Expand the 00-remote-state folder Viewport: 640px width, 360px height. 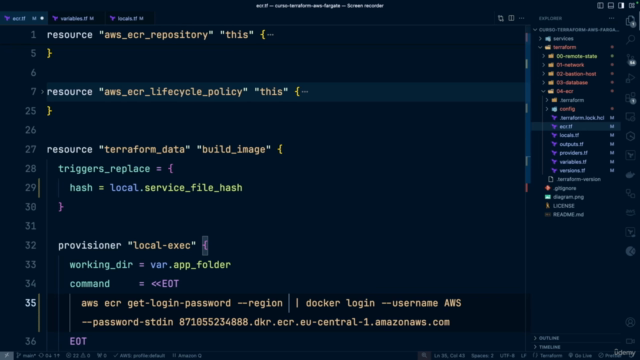point(576,56)
